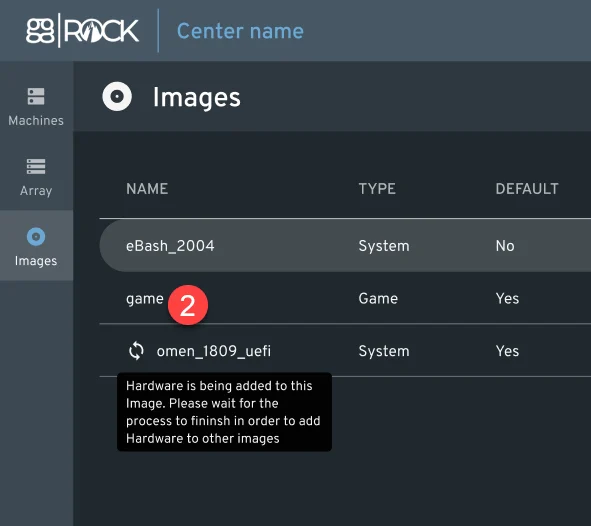Click the hardware being added tooltip
The height and width of the screenshot is (526, 591).
(224, 412)
